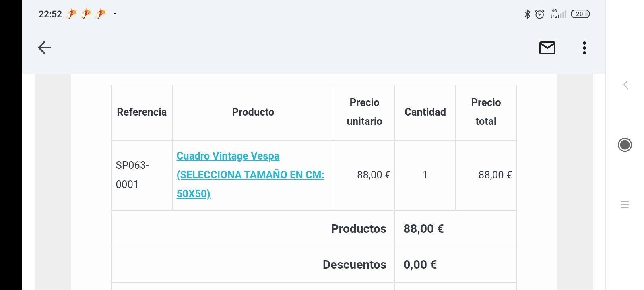
Task: Tap the Productos total 88,00 € value
Action: (423, 229)
